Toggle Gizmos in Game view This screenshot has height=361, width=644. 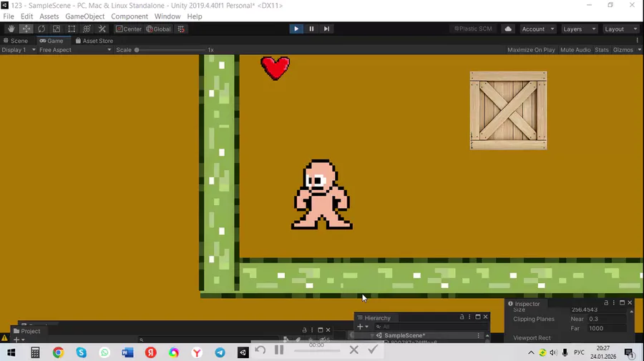click(623, 49)
